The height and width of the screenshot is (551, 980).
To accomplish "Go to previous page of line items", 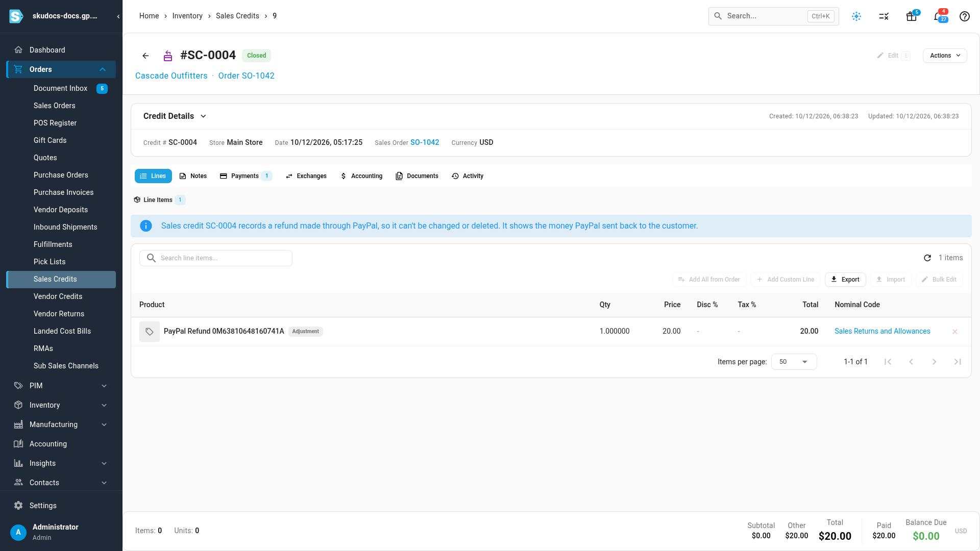I will point(911,362).
